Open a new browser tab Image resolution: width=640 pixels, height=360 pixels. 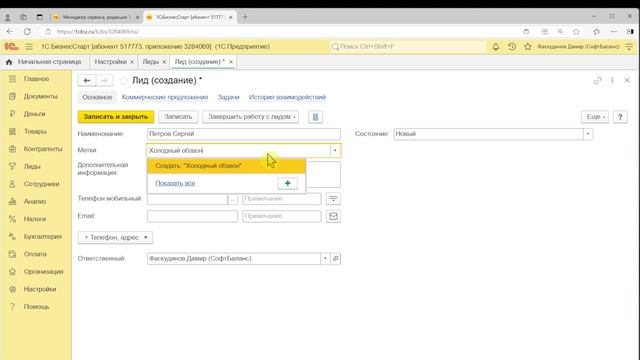point(245,17)
